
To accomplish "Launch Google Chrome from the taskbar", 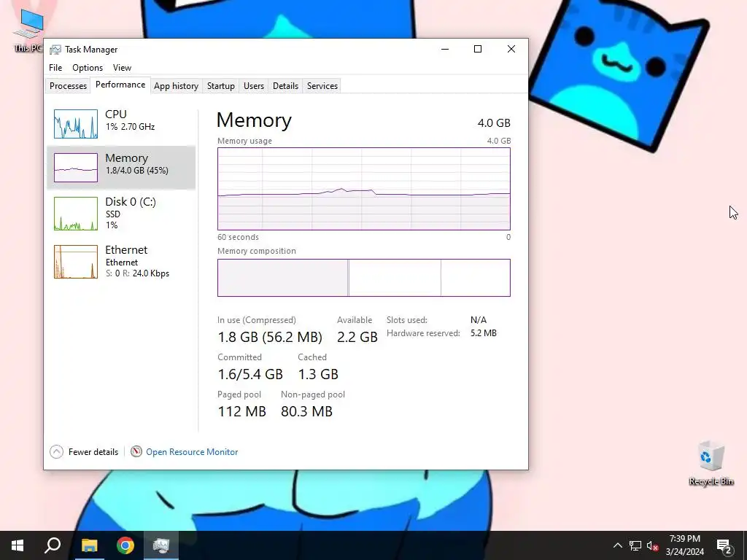I will (x=125, y=545).
